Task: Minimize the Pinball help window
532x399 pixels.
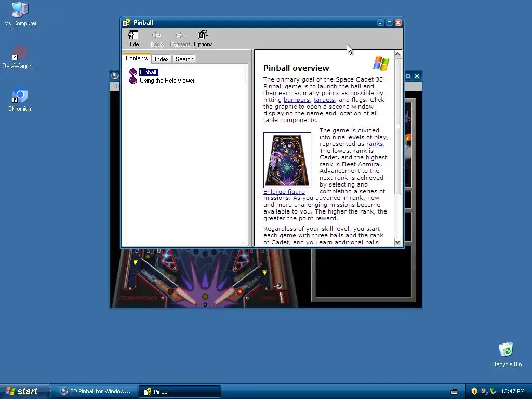Action: click(380, 23)
